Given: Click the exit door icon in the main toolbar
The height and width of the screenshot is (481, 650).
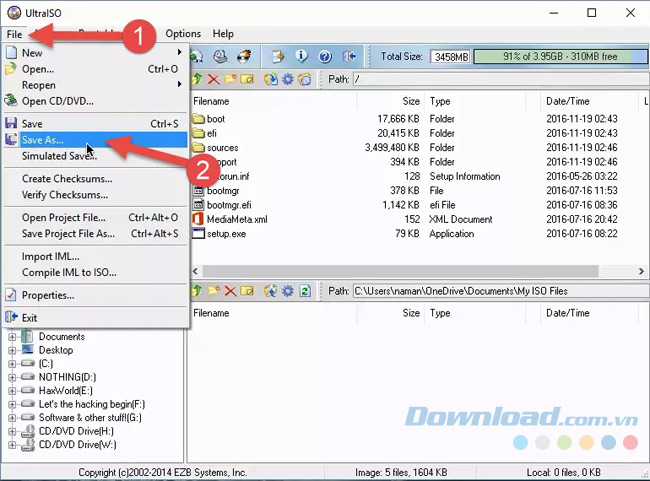Looking at the screenshot, I should [x=349, y=57].
